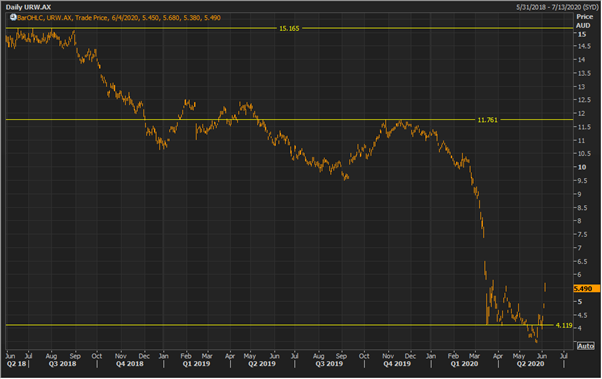
Task: Click the 7.5 price axis tick
Action: click(582, 235)
